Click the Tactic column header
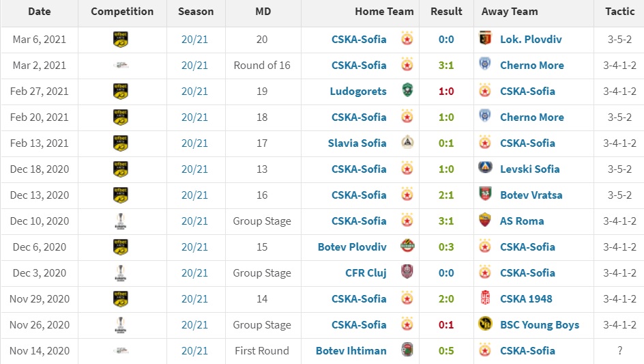 coord(619,12)
